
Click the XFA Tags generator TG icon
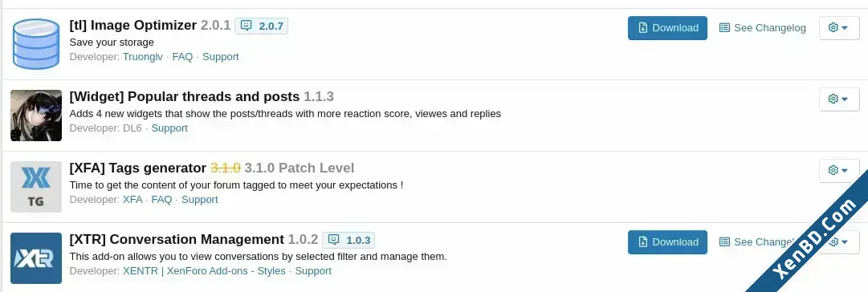(x=36, y=187)
